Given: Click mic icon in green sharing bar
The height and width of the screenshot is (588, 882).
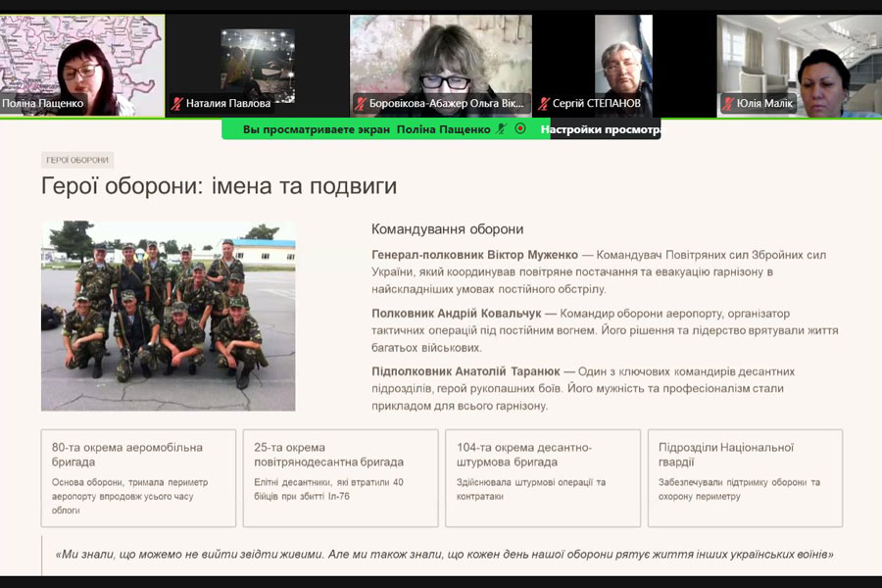Looking at the screenshot, I should click(x=501, y=128).
